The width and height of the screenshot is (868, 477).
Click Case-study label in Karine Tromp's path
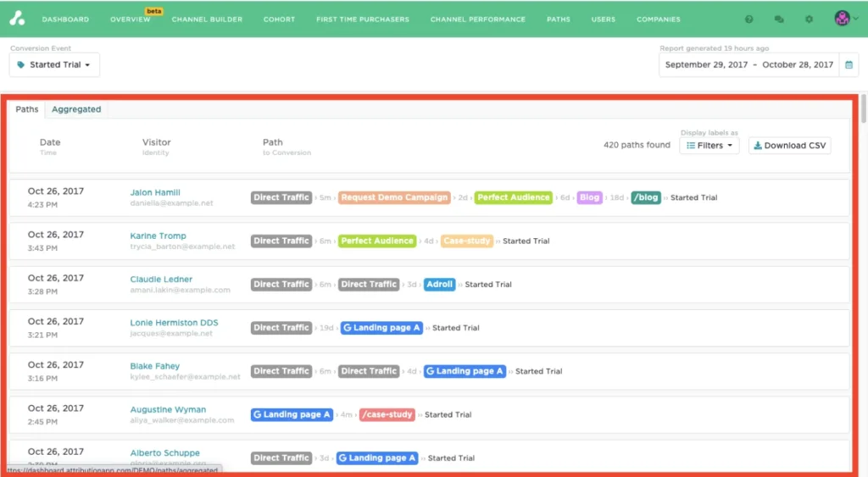[467, 241]
